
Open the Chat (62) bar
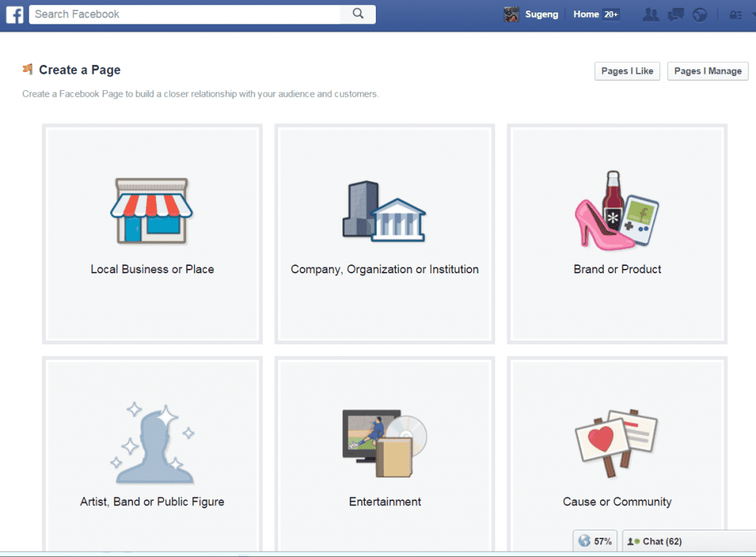690,541
